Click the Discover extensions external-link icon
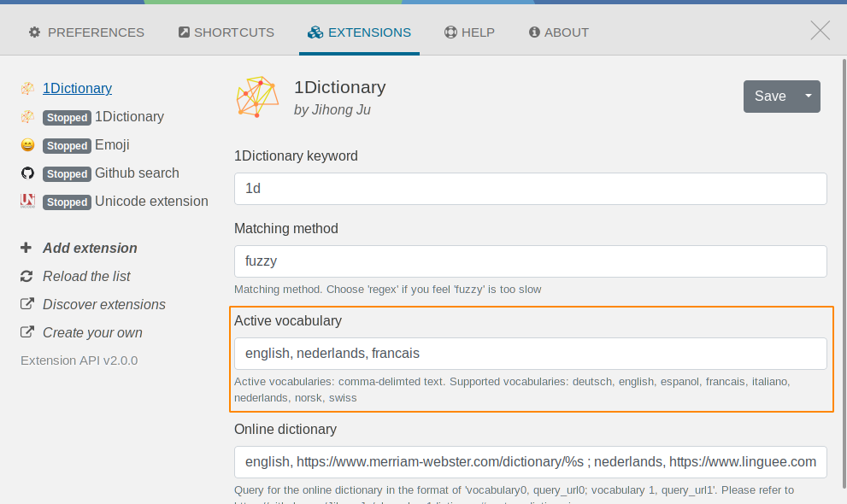847x504 pixels. 27,304
